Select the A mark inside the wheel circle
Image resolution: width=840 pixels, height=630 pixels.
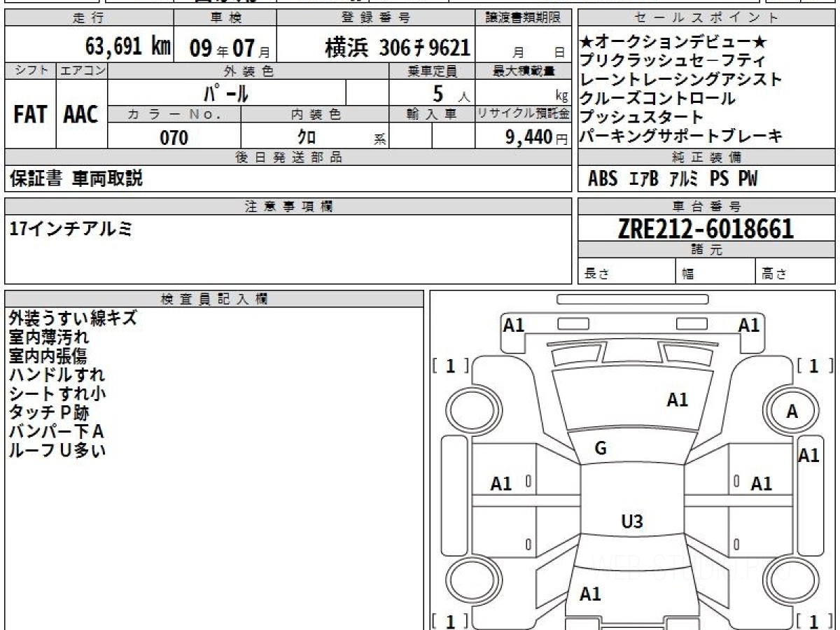click(x=792, y=412)
